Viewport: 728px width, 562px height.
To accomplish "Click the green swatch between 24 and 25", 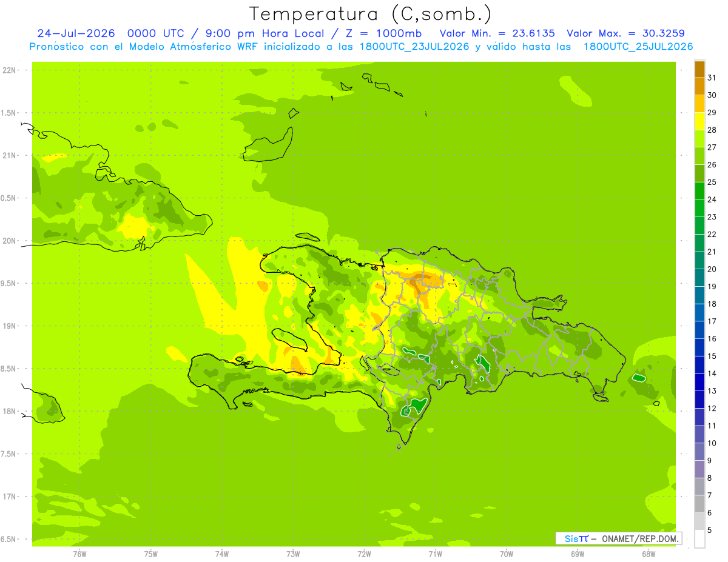I will tap(699, 191).
